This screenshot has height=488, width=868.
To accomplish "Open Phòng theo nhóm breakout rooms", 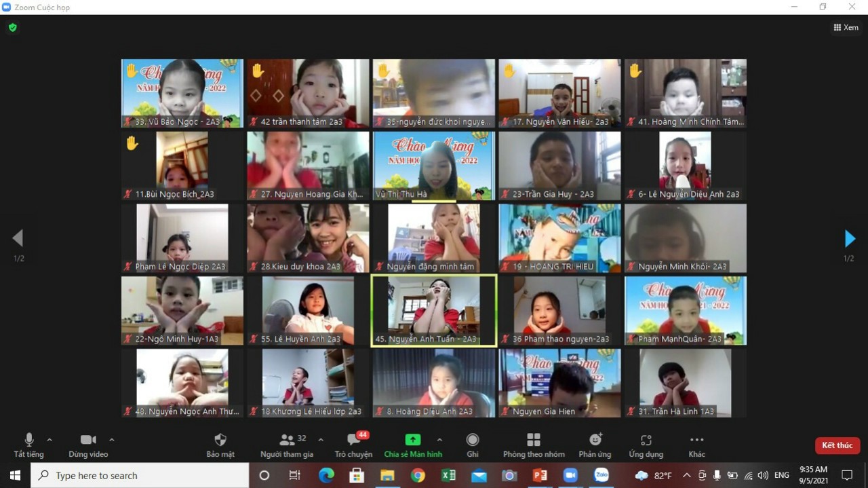I will (534, 445).
